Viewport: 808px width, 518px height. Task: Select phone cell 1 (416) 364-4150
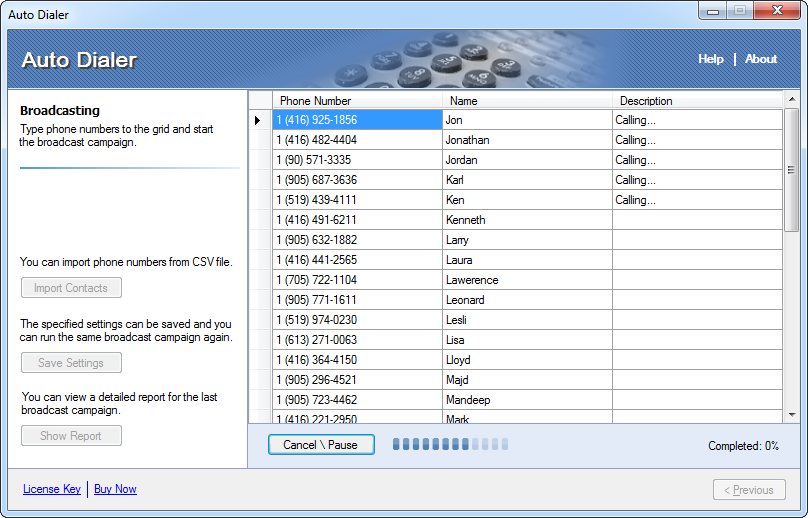pos(357,360)
